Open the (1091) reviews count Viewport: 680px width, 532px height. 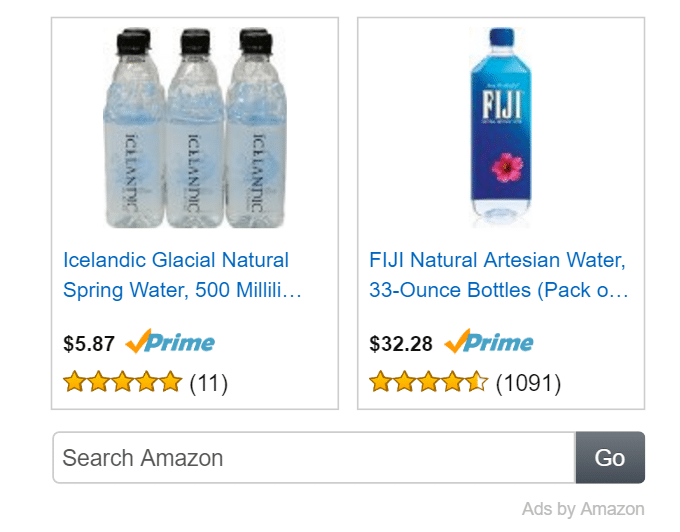(528, 383)
